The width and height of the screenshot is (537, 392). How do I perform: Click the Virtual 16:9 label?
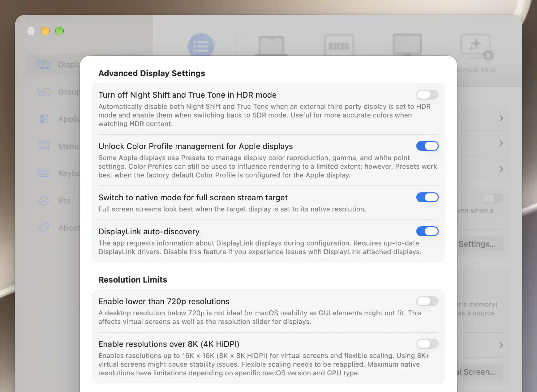[x=476, y=70]
